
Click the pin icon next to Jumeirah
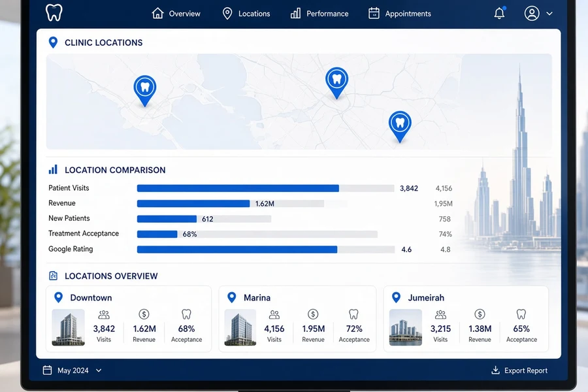(x=396, y=297)
